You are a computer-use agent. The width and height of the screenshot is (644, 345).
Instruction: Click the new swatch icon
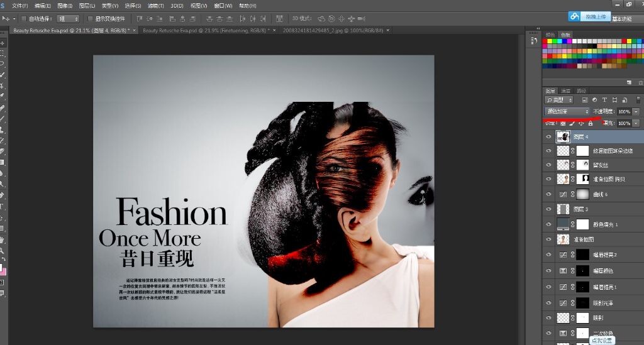pos(629,82)
